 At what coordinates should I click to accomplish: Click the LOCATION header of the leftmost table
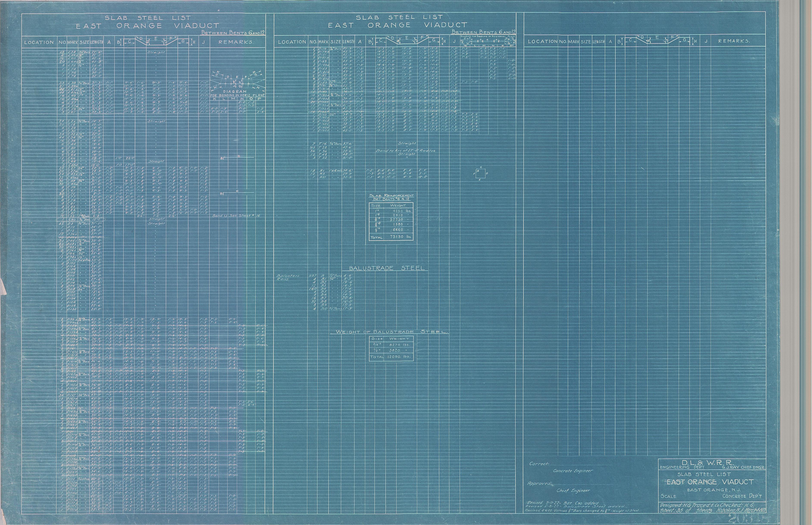point(39,43)
